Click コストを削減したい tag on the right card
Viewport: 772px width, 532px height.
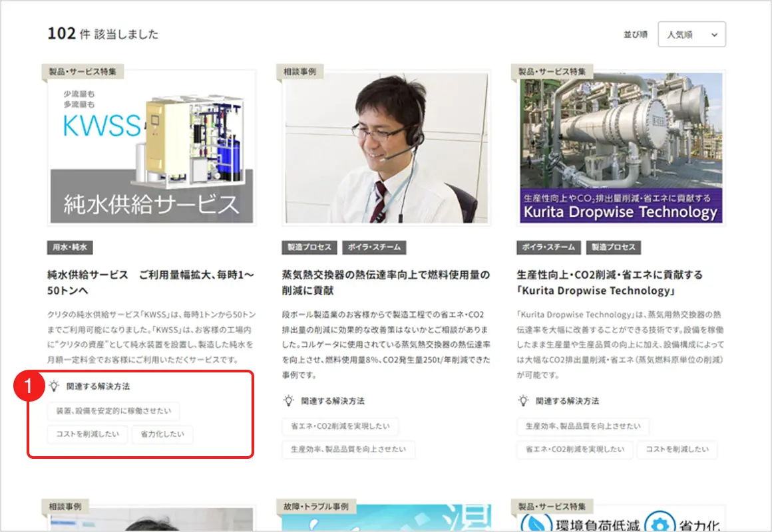[677, 450]
